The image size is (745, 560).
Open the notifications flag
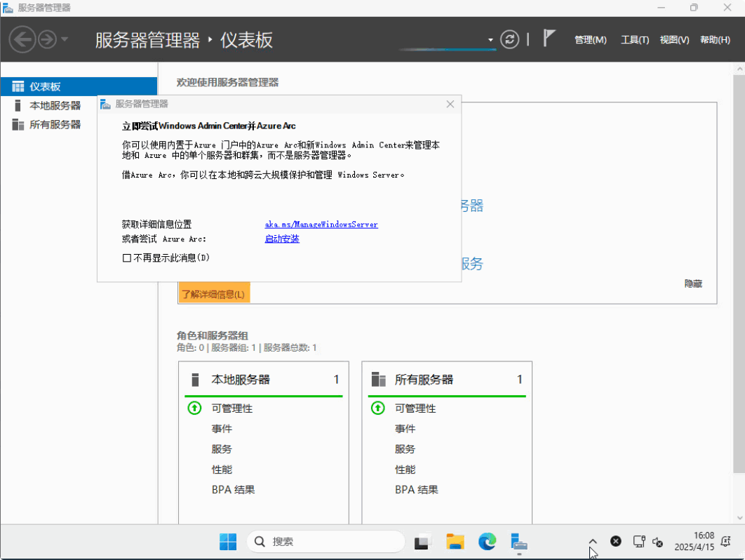549,38
